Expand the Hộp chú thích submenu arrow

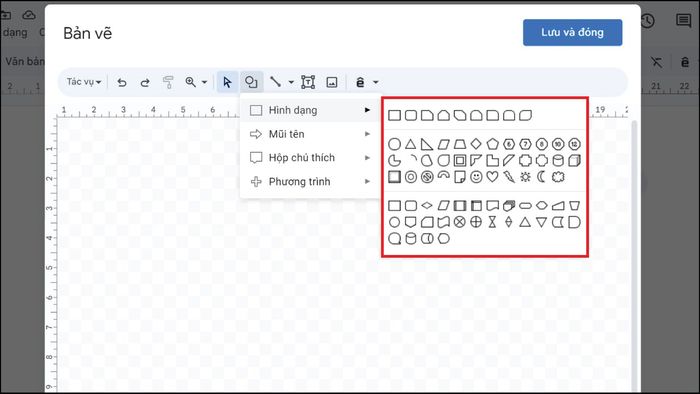(x=367, y=158)
